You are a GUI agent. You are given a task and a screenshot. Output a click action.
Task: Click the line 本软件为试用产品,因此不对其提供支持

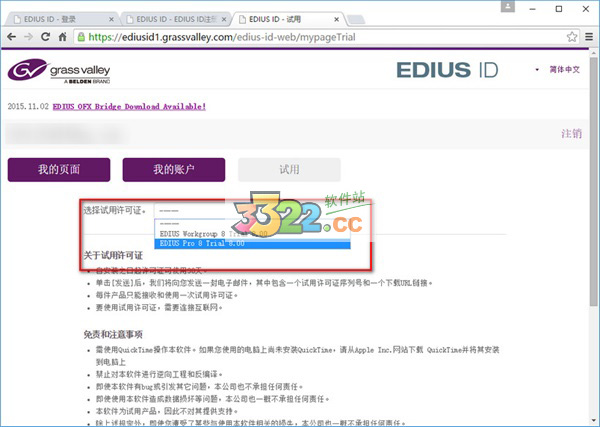coord(167,411)
